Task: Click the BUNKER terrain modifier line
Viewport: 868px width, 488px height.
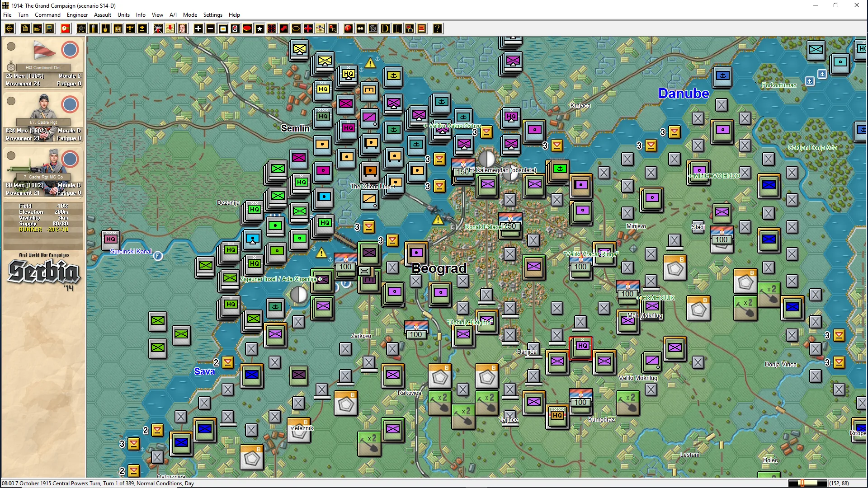Action: (43, 230)
